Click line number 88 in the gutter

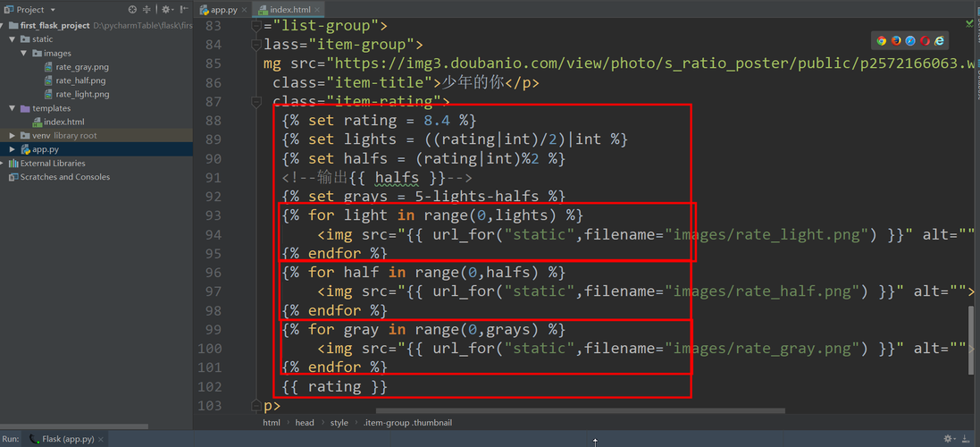pyautogui.click(x=214, y=121)
